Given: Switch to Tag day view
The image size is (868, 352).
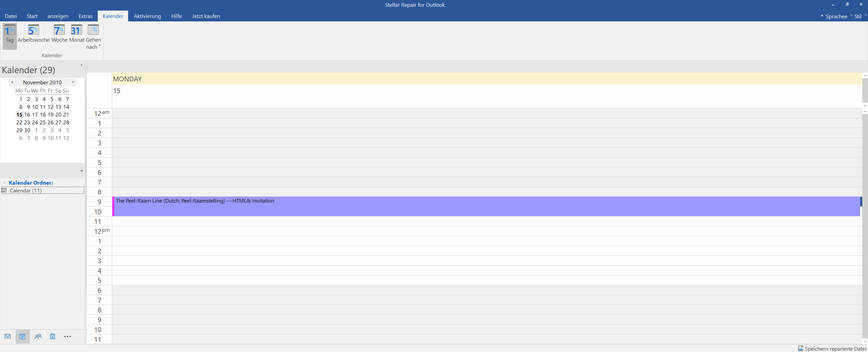Looking at the screenshot, I should (9, 34).
